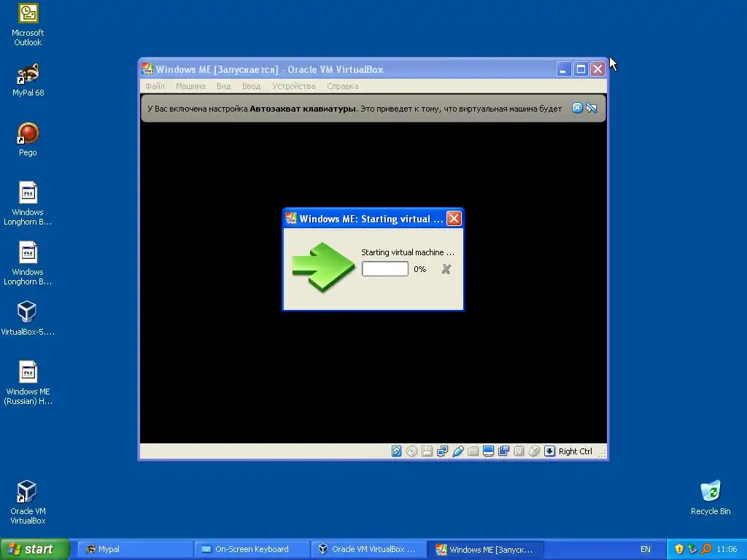Click the video capture indicator icon

(503, 451)
